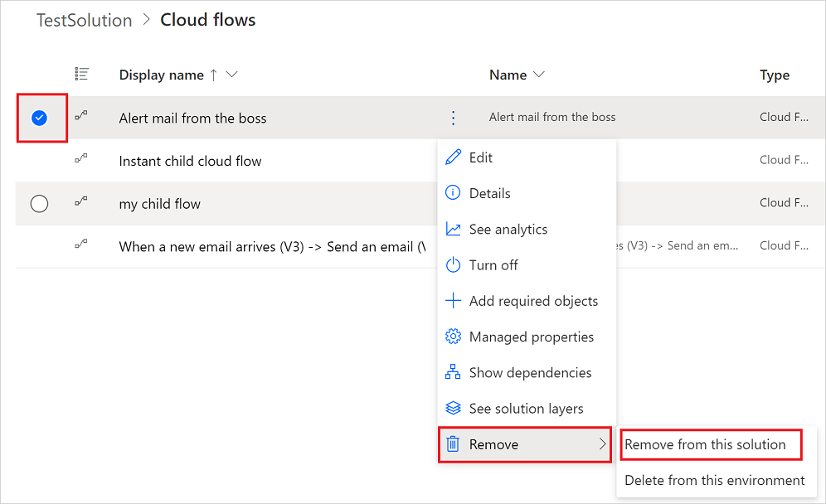Image resolution: width=826 pixels, height=504 pixels.
Task: Click the Managed properties gear icon
Action: 453,336
